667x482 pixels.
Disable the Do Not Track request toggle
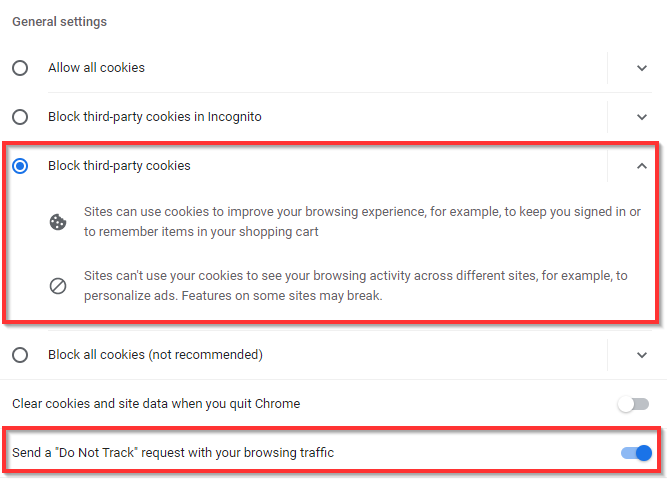click(x=636, y=453)
